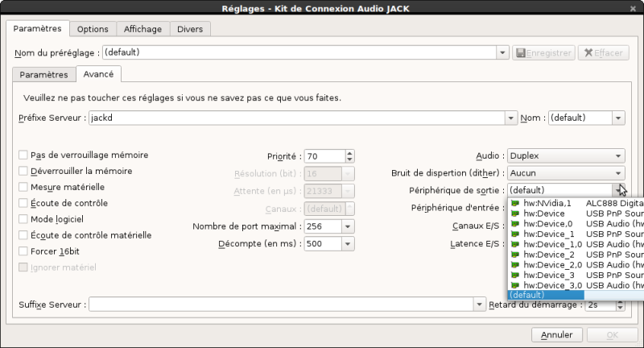Screen dimensions: 644x348
Task: Click the Nombre de port maximal field 256
Action: (x=323, y=226)
